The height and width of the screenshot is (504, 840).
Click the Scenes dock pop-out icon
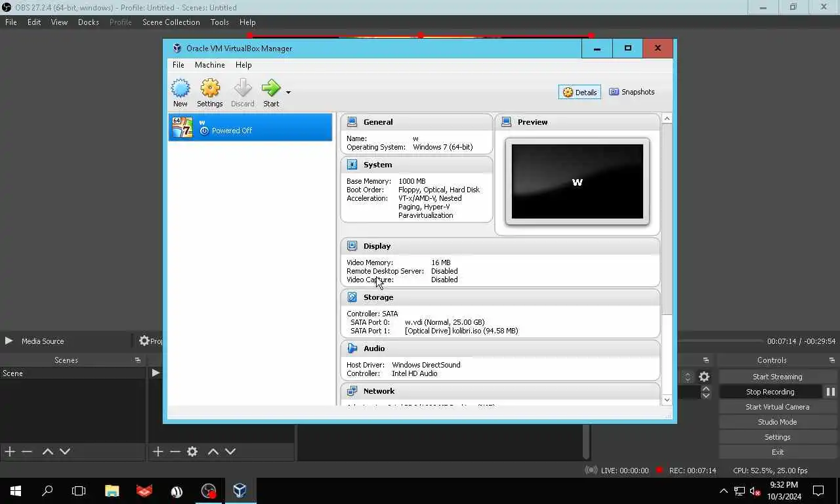138,360
